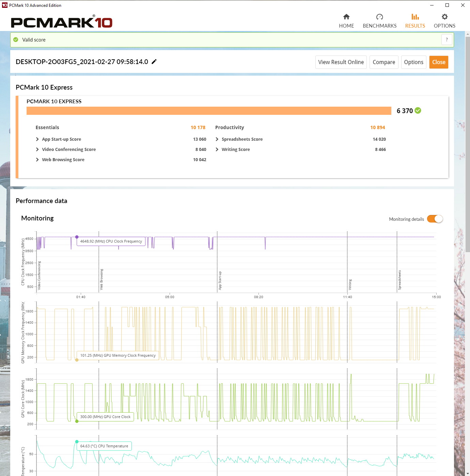Click the PCMark 10 logo
Screen dimensions: 470x476
(x=62, y=22)
